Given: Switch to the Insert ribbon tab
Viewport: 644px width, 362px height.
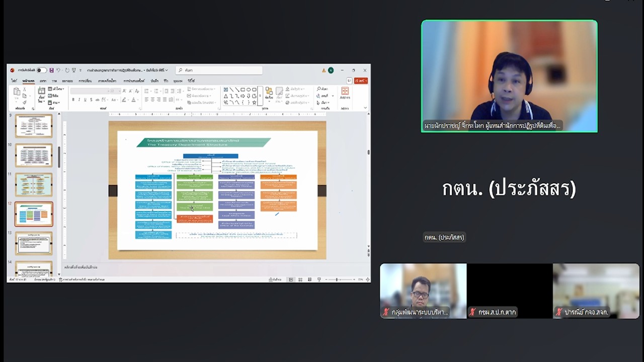Looking at the screenshot, I should pyautogui.click(x=43, y=80).
